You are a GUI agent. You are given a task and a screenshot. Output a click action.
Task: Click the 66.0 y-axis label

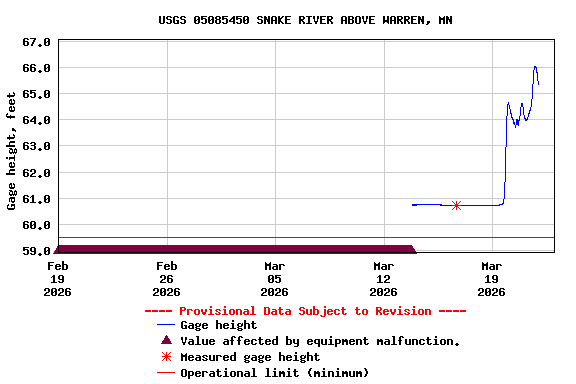pyautogui.click(x=36, y=68)
